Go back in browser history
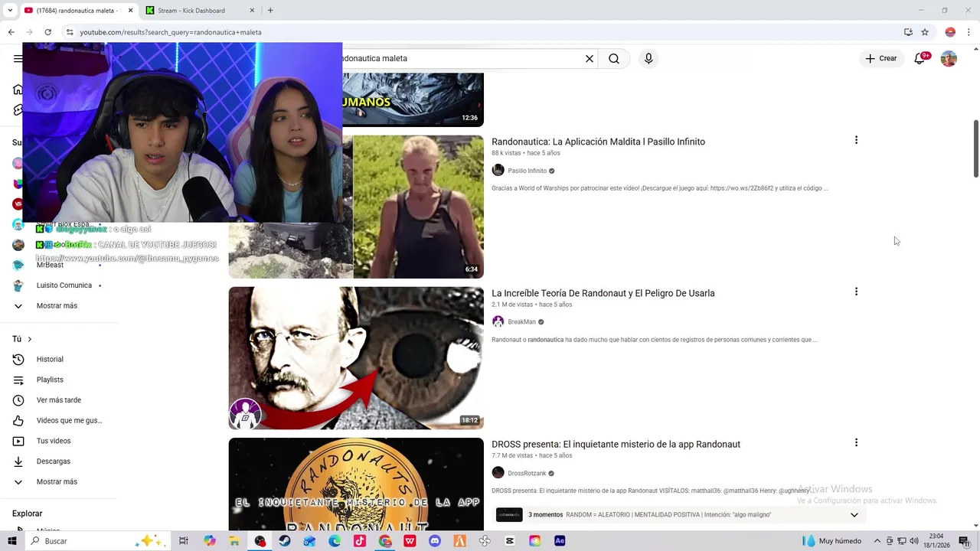980x551 pixels. tap(11, 32)
